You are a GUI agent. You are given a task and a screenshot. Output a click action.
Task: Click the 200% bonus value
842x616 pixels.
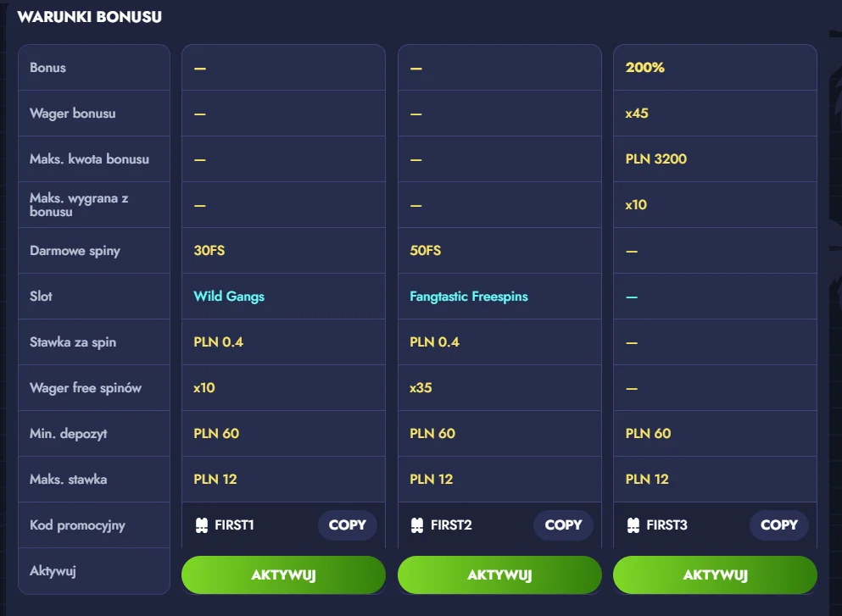[x=645, y=68]
